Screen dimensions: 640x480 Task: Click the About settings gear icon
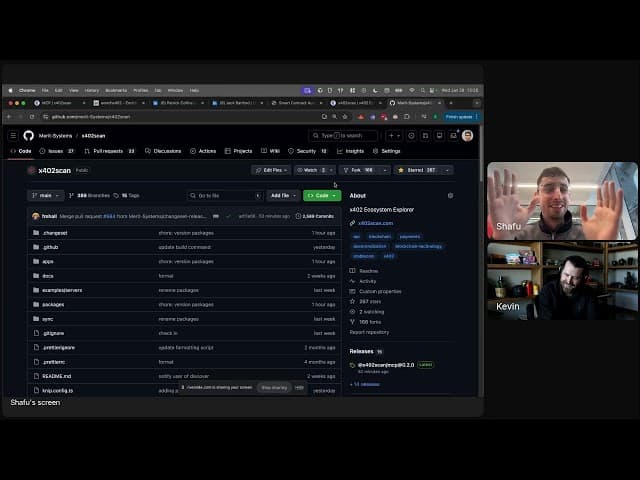tap(450, 196)
